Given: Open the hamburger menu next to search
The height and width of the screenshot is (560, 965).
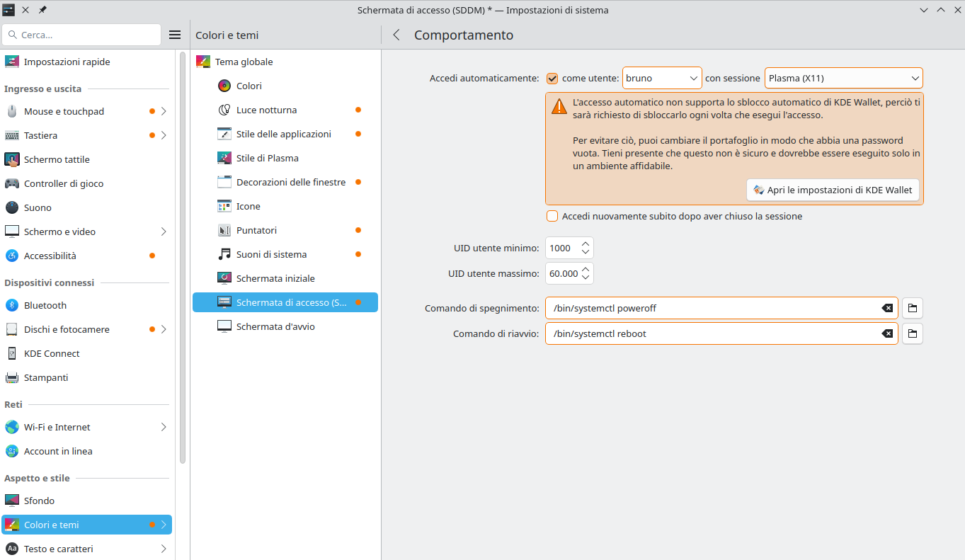Looking at the screenshot, I should [175, 35].
